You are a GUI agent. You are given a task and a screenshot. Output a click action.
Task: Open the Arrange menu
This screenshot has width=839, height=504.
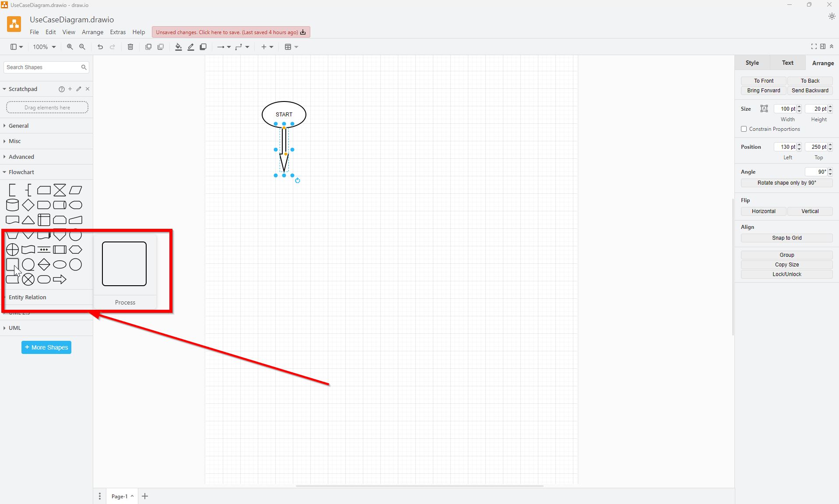[92, 32]
